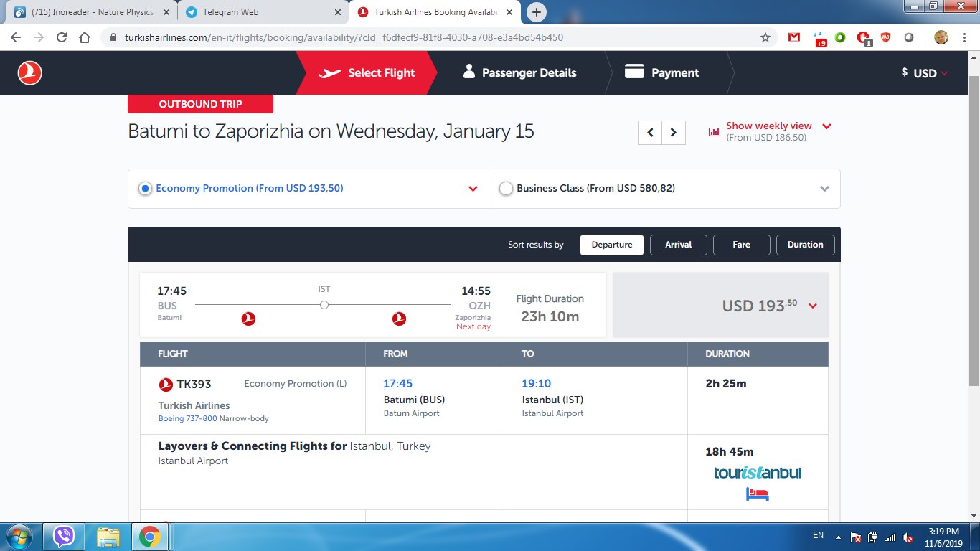Viewport: 980px width, 551px height.
Task: Expand the Show weekly view chevron
Action: point(826,126)
